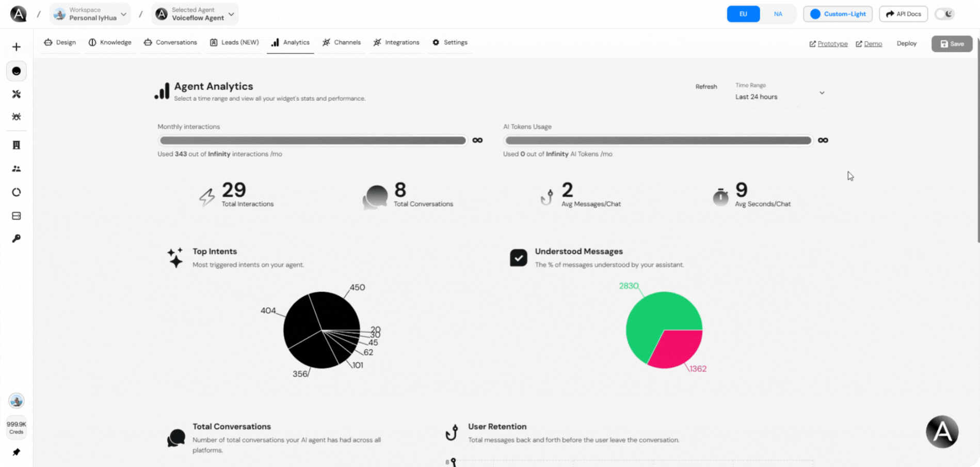This screenshot has width=980, height=467.
Task: Open the building icon in sidebar
Action: pos(17,145)
